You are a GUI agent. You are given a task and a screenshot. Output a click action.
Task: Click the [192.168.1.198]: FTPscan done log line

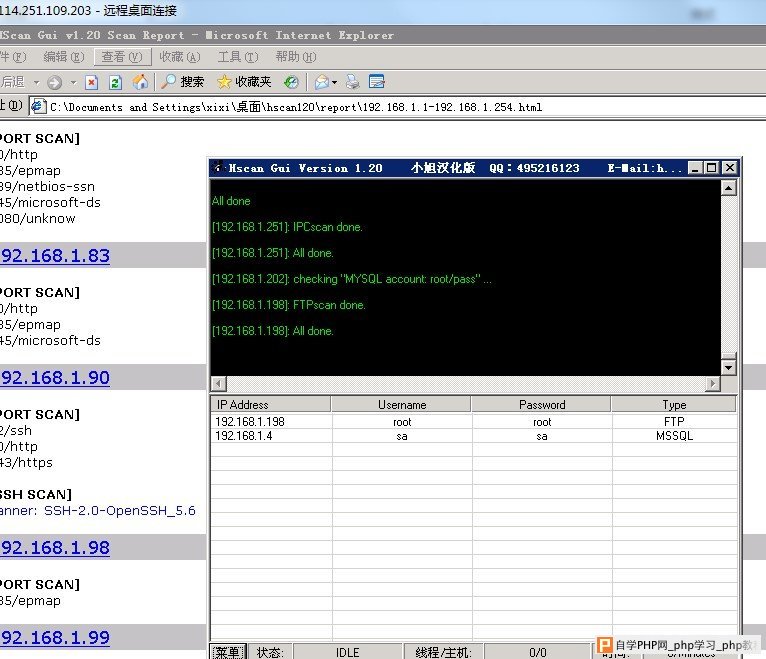[289, 305]
